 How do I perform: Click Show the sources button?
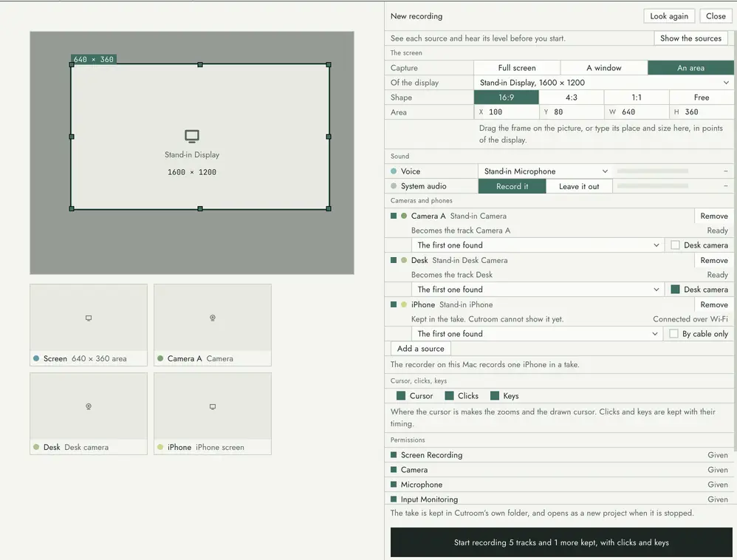(x=690, y=38)
